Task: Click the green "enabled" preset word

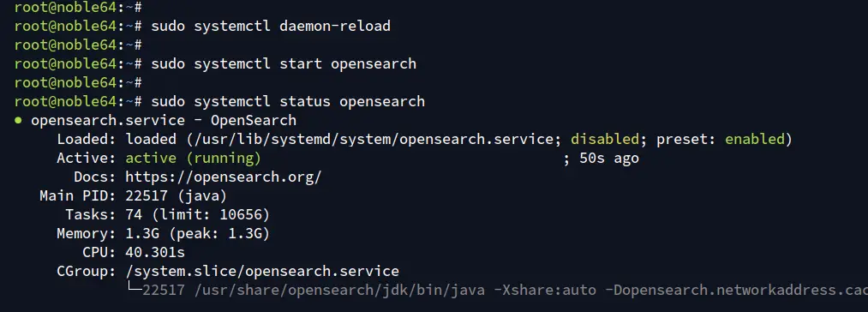Action: [x=755, y=139]
